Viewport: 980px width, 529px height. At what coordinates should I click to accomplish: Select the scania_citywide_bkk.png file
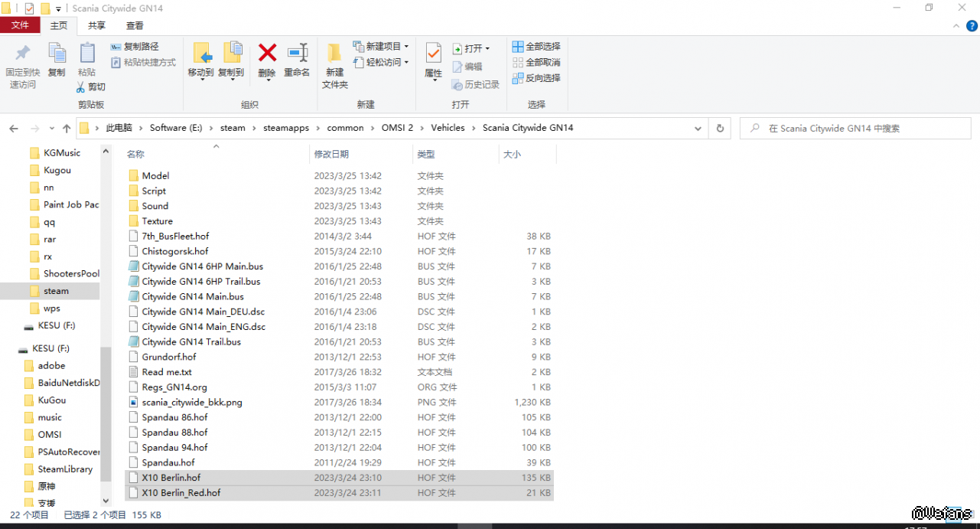191,402
